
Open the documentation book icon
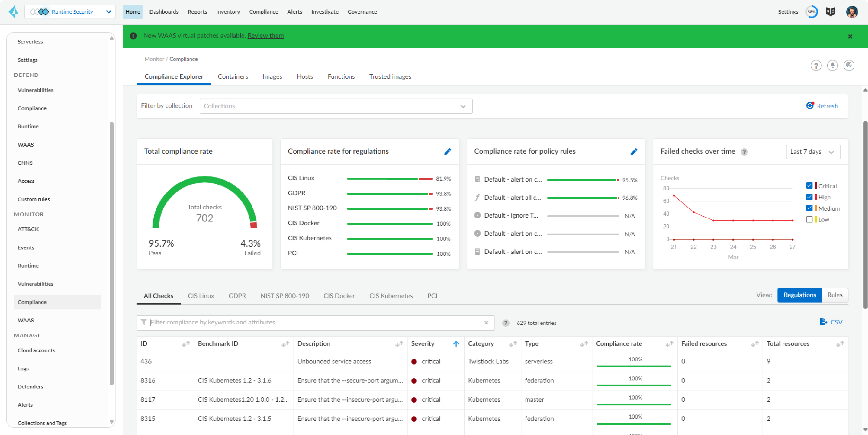(831, 12)
